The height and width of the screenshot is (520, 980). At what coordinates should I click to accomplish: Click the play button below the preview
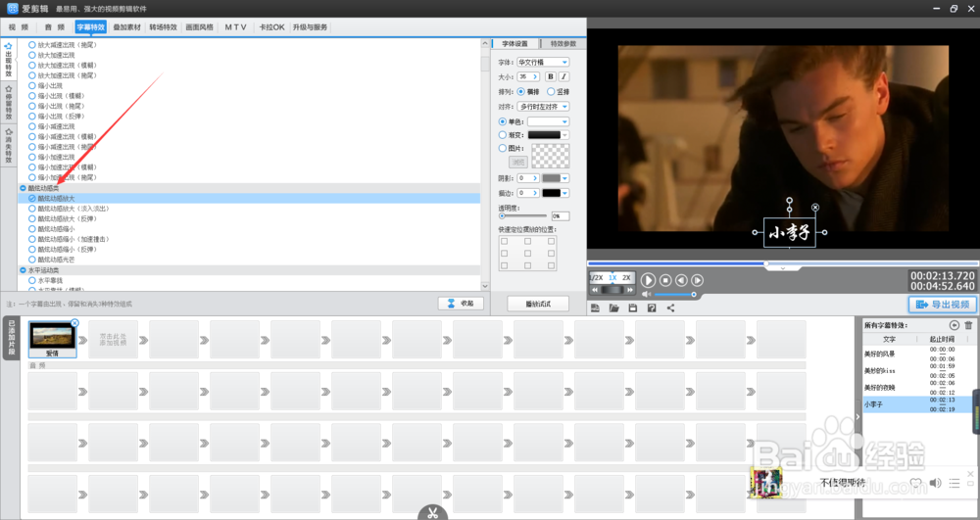[648, 281]
